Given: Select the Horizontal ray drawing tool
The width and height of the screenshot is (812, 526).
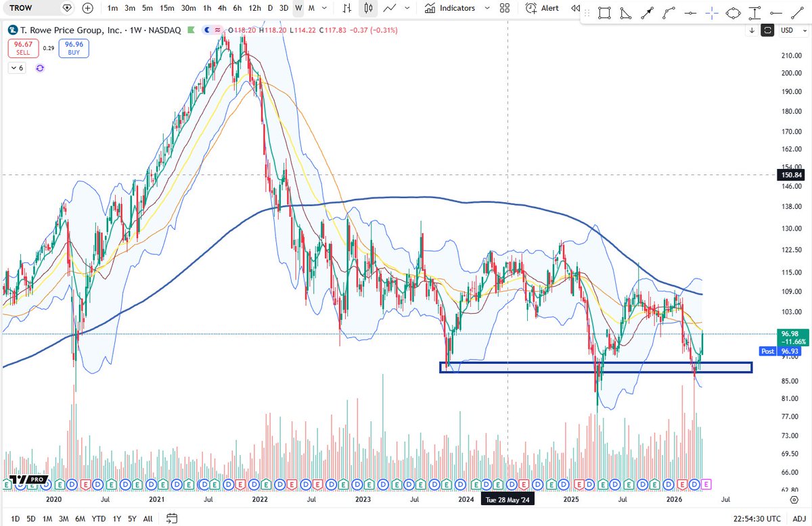Looking at the screenshot, I should (x=775, y=14).
